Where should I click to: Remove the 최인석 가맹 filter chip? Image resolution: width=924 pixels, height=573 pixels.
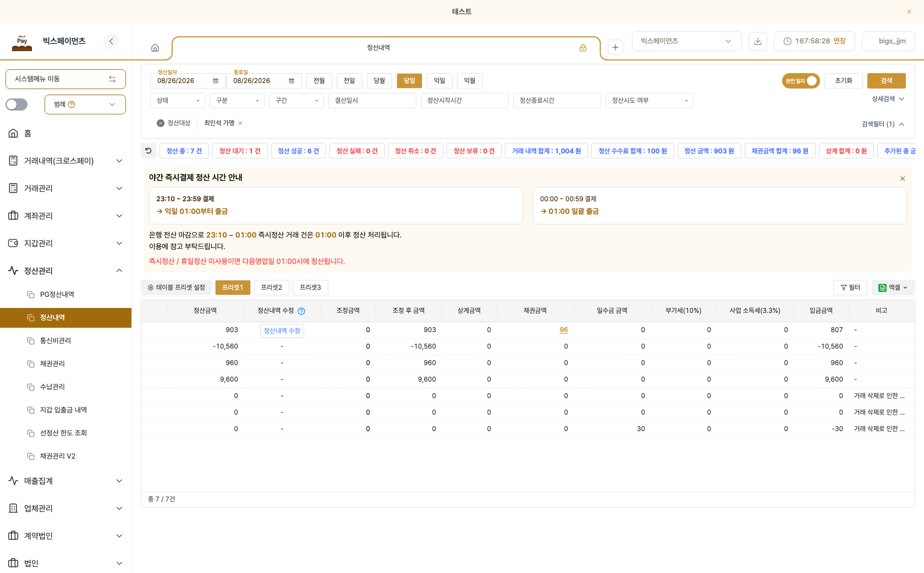click(x=240, y=123)
